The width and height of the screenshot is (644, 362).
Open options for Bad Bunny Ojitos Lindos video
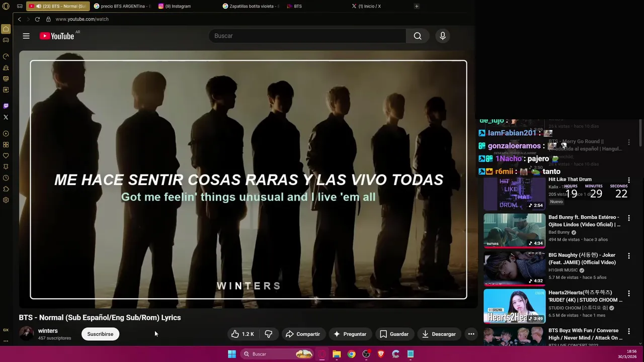[628, 218]
